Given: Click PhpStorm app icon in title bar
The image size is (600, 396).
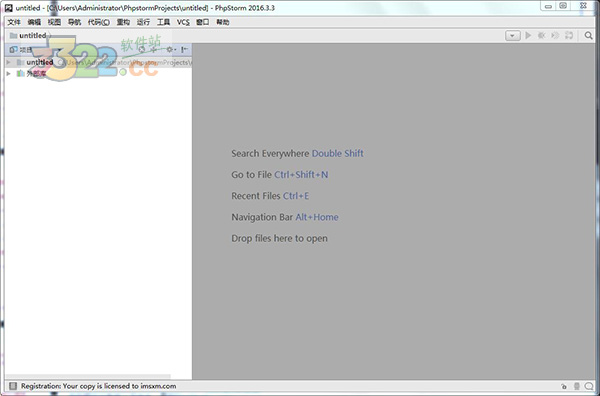Looking at the screenshot, I should tap(8, 8).
